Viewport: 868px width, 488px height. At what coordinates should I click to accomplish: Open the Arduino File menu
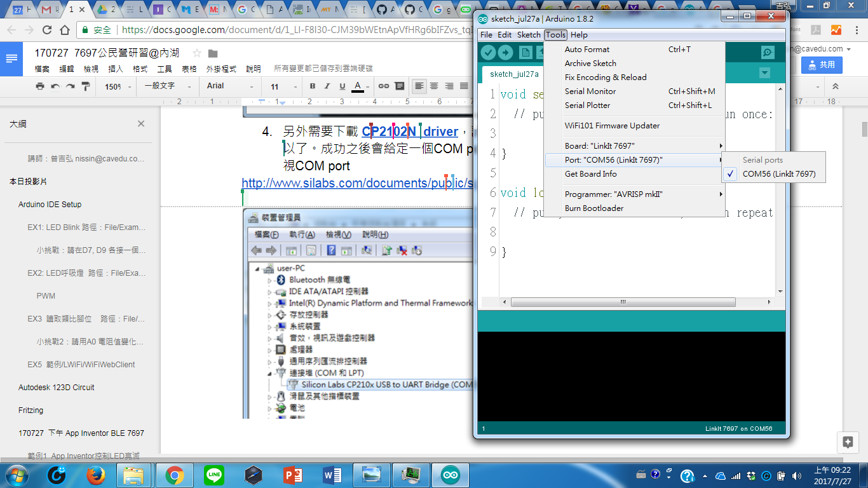coord(486,35)
